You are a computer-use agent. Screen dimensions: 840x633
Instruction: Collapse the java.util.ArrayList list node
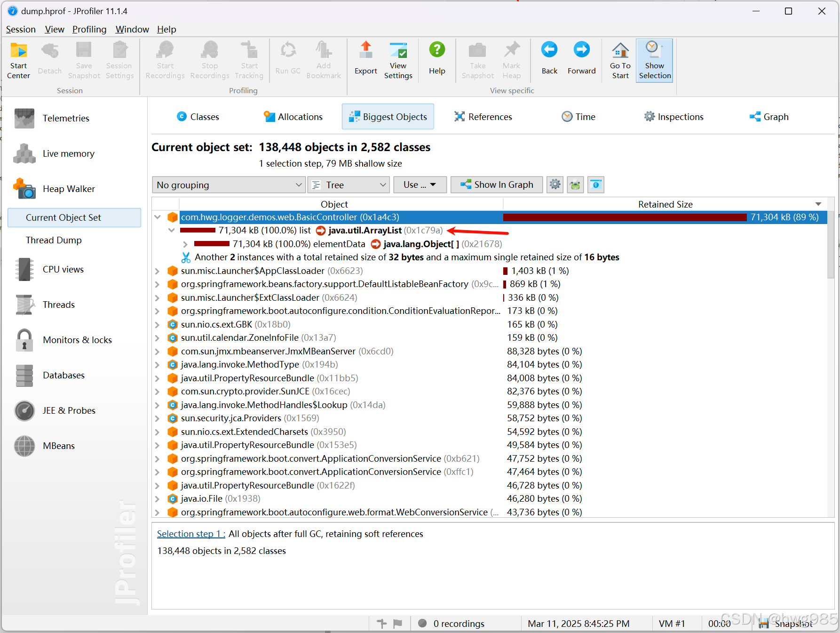tap(171, 231)
